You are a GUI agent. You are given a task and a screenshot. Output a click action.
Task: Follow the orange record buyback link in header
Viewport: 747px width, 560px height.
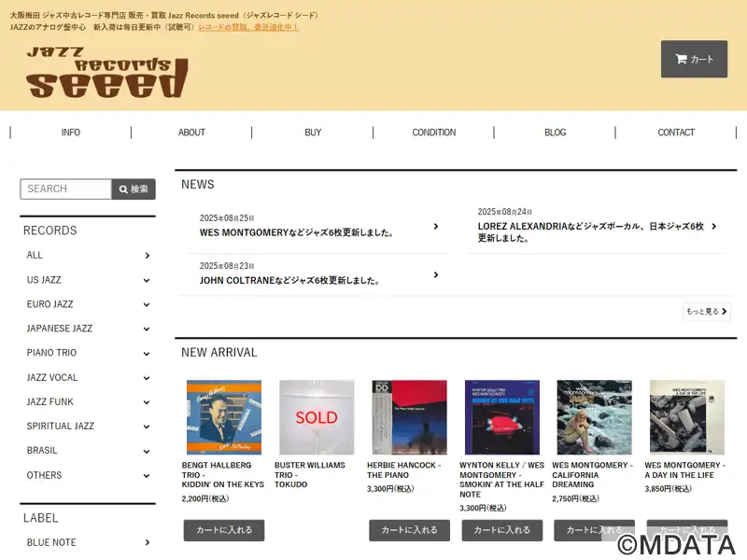tap(248, 27)
